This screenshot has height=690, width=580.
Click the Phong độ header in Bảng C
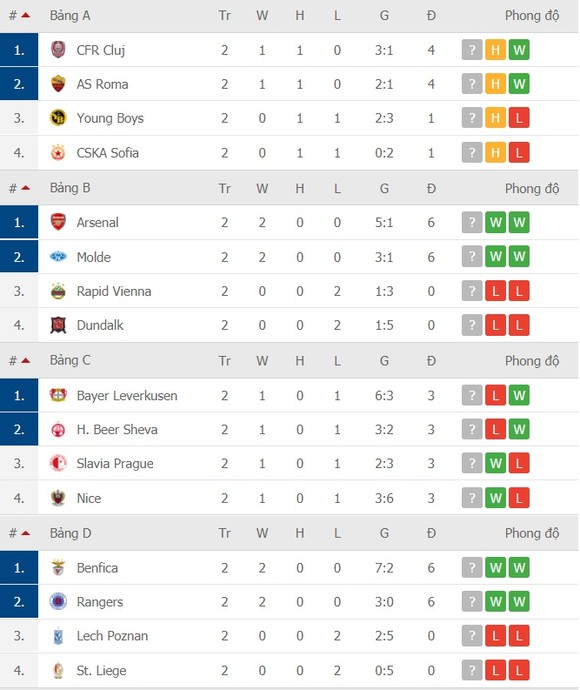[532, 360]
